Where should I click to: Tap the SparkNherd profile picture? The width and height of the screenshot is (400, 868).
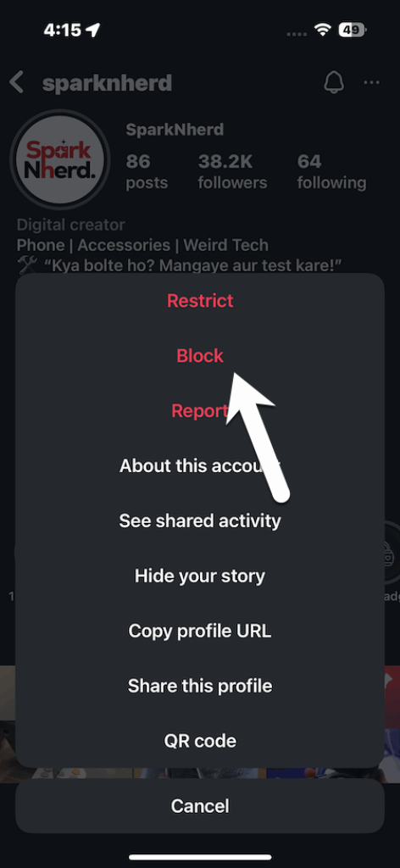click(60, 159)
